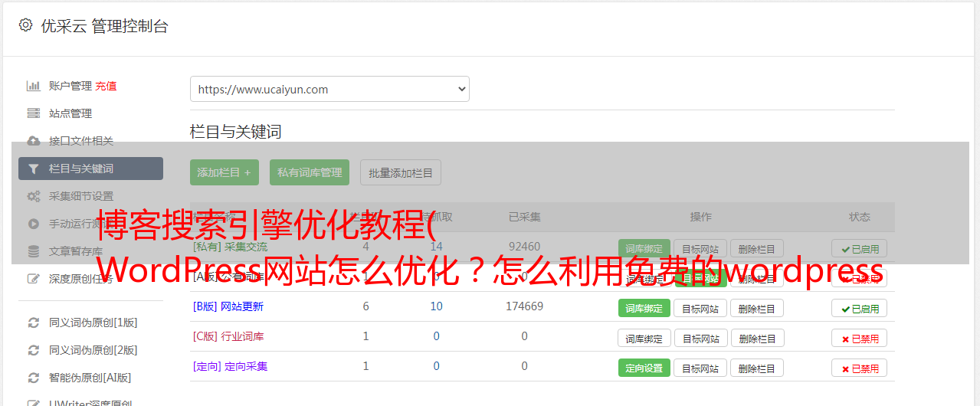This screenshot has width=980, height=406.
Task: Click the 92460 collected count
Action: tap(524, 247)
